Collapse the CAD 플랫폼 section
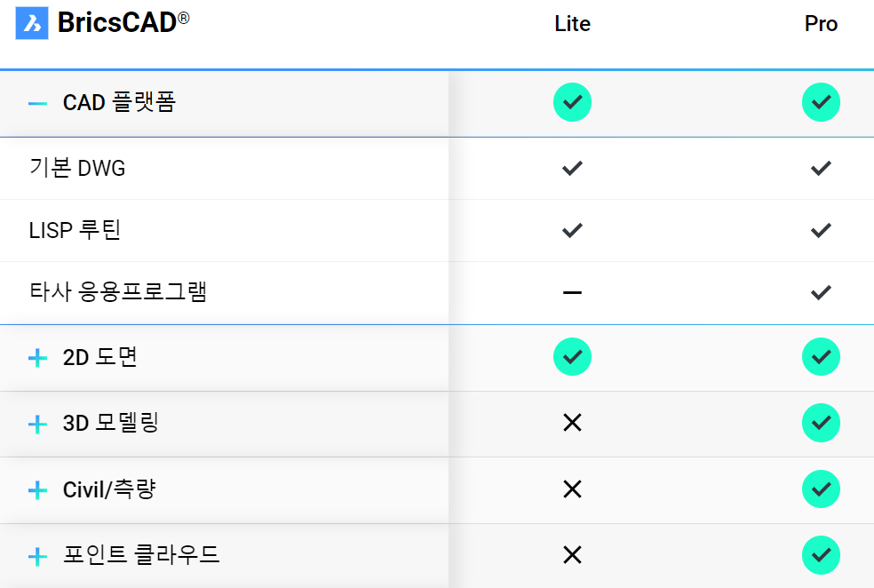This screenshot has height=588, width=874. (x=37, y=103)
